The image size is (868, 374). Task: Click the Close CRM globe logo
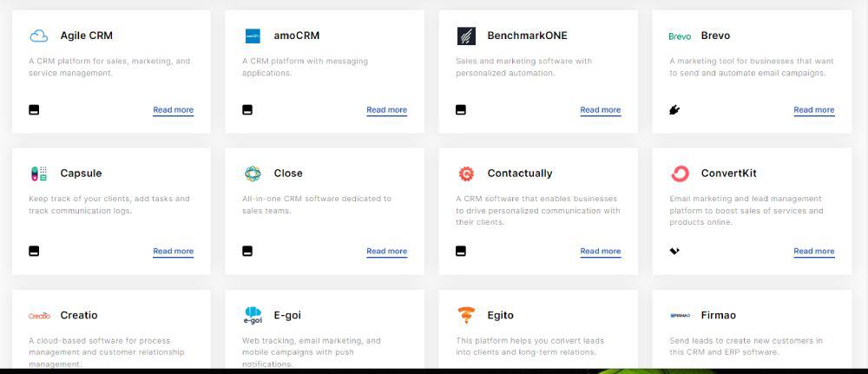tap(253, 174)
